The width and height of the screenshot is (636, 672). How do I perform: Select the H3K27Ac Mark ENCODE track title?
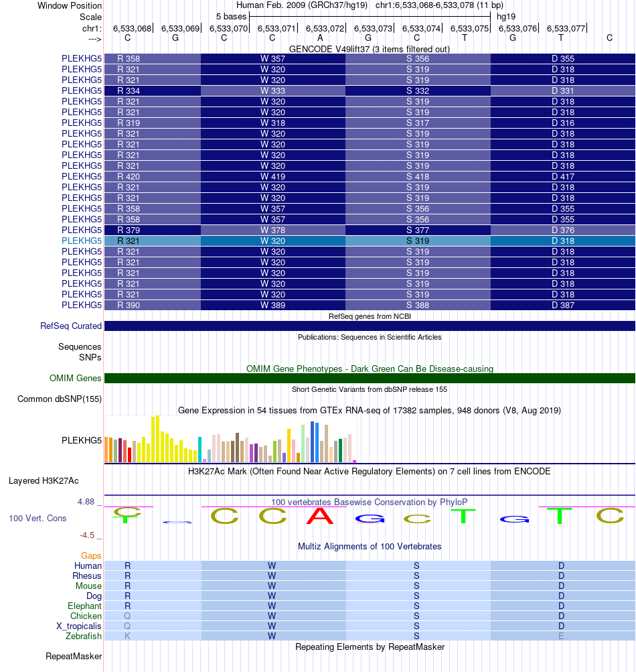click(x=370, y=472)
